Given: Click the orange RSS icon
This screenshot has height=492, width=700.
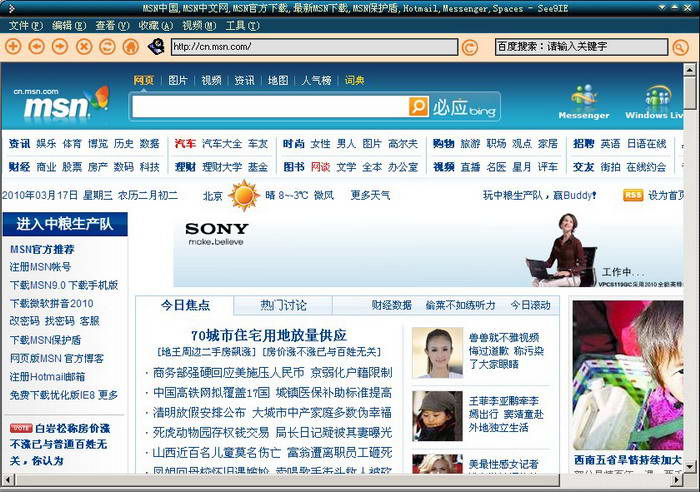Looking at the screenshot, I should tap(633, 195).
